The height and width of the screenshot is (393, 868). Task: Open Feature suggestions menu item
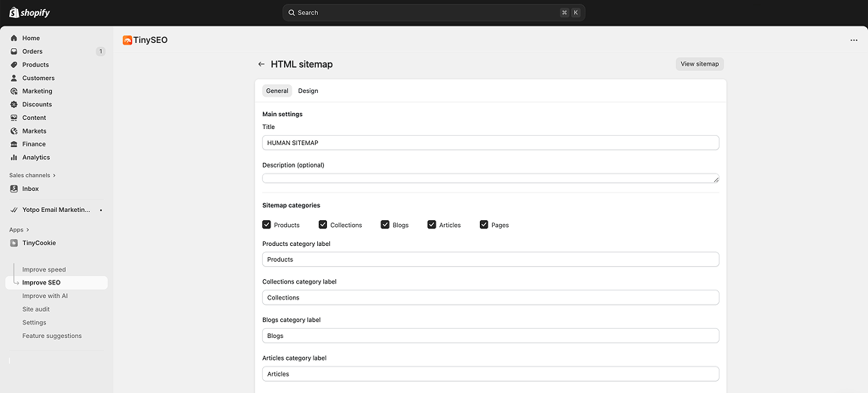52,336
